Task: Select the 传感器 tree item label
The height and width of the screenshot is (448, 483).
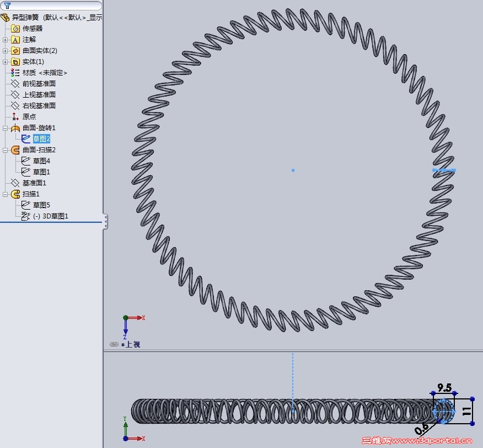Action: pos(33,29)
